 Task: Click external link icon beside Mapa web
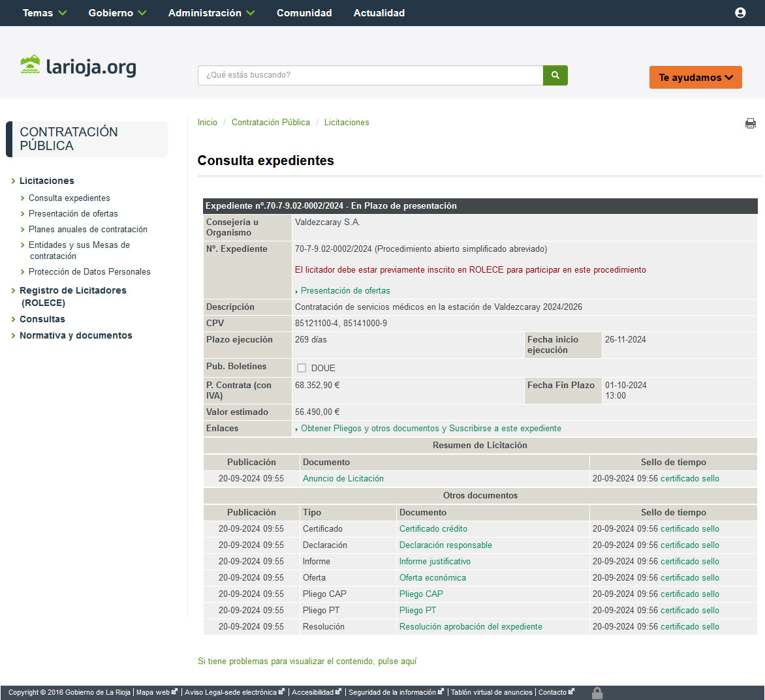pos(174,692)
